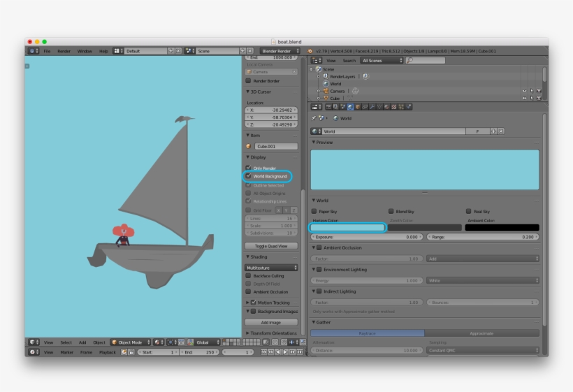Screen dimensions: 573x392
Task: Click the add new world plus icon
Action: coord(494,131)
